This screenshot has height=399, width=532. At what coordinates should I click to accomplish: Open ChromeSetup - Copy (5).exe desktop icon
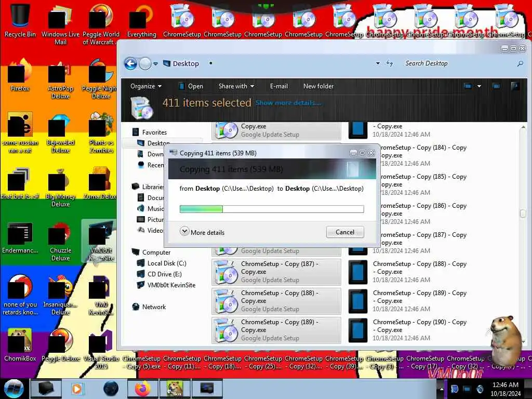[x=142, y=362]
